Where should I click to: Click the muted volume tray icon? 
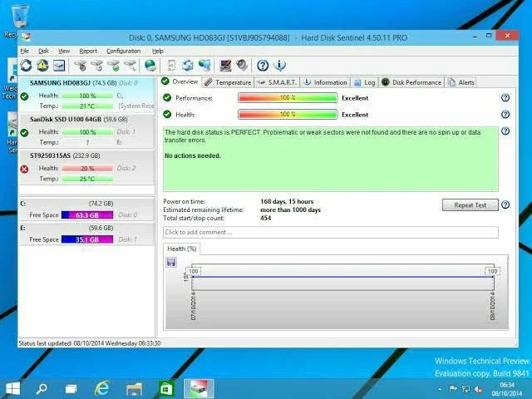click(x=479, y=389)
